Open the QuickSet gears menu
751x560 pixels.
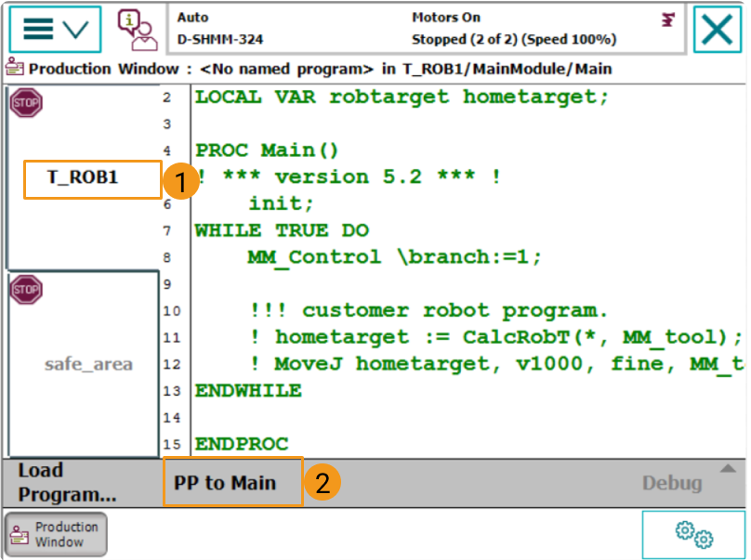point(693,534)
